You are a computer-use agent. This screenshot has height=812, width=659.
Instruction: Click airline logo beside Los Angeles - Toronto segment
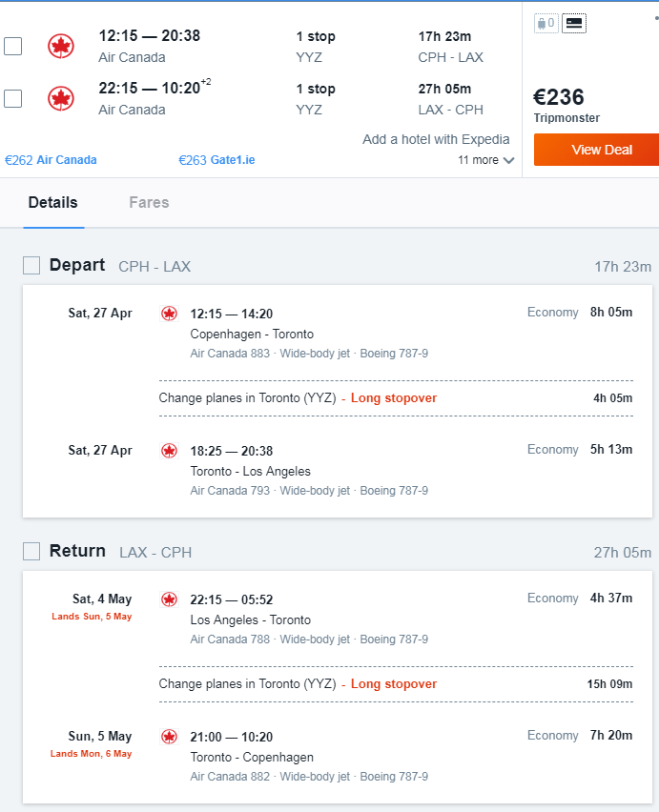pos(169,599)
